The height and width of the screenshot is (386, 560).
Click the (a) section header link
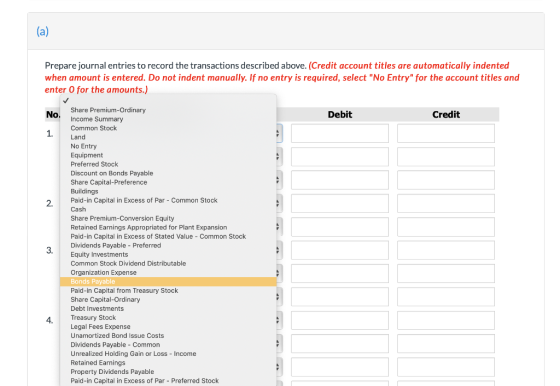tap(42, 31)
